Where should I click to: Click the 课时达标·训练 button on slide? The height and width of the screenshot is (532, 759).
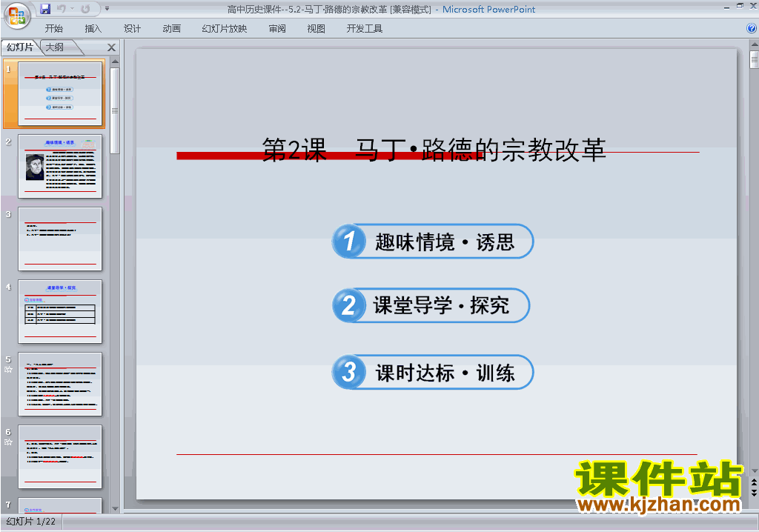click(x=433, y=372)
